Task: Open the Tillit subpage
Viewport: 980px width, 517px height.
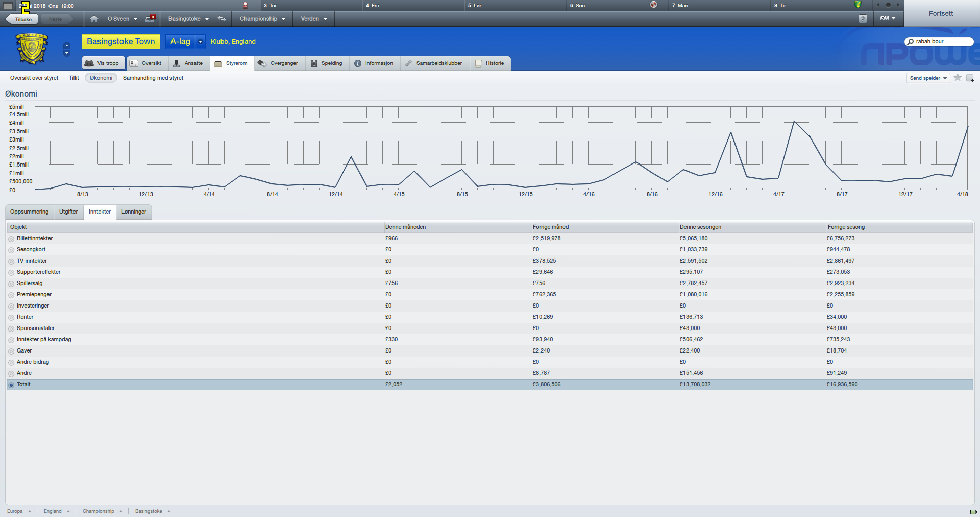Action: (74, 78)
